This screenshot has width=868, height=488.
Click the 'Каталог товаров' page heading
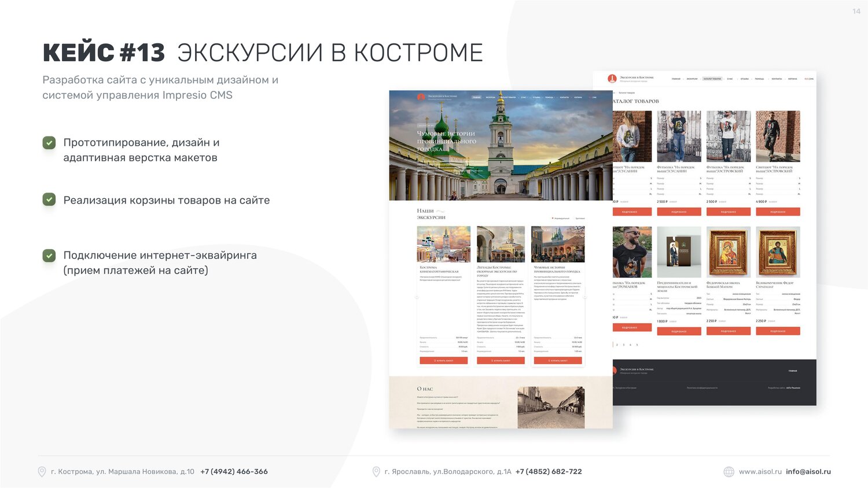[x=635, y=101]
